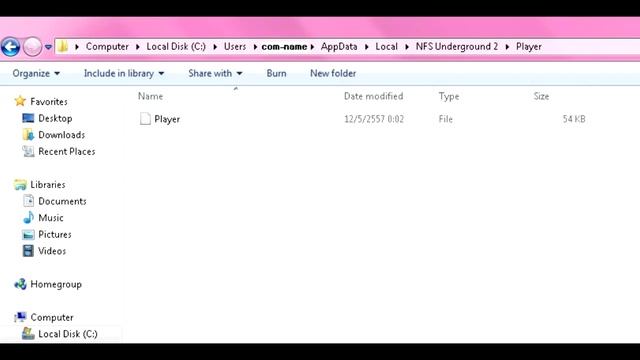Viewport: 640px width, 360px height.
Task: Click the Burn toolbar button
Action: coord(276,73)
